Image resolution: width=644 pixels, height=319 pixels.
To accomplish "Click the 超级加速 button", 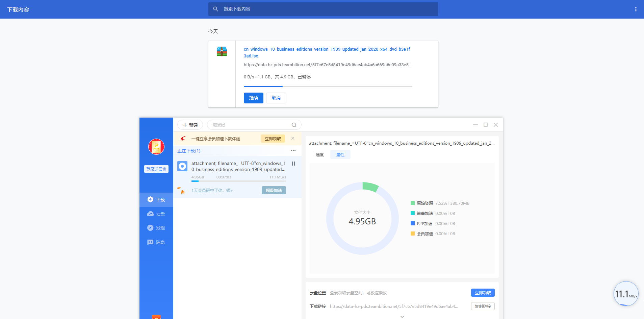I will tap(274, 190).
